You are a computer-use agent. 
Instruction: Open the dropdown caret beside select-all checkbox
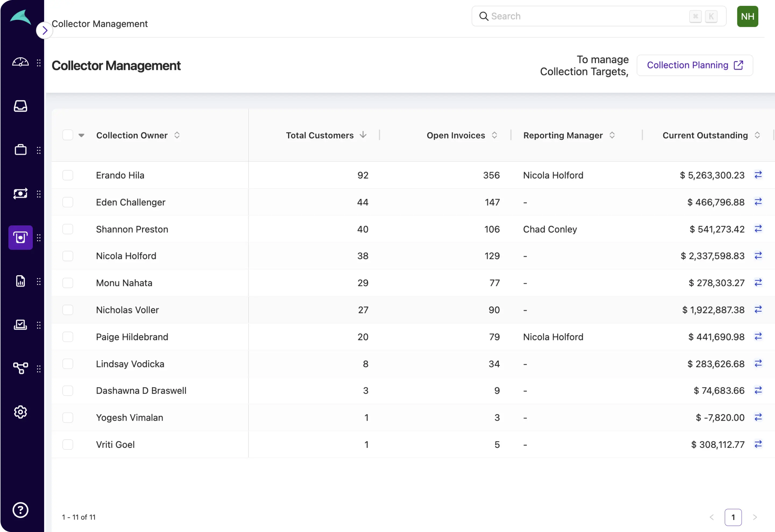point(81,135)
